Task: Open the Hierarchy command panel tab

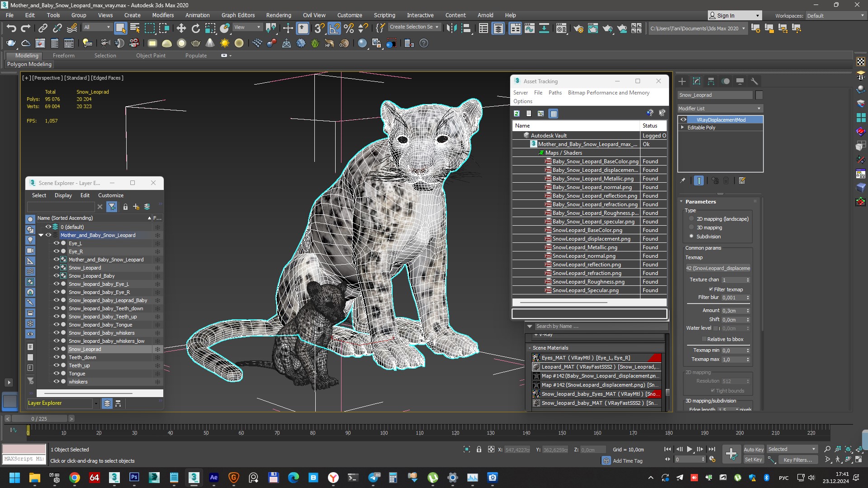Action: click(x=711, y=81)
